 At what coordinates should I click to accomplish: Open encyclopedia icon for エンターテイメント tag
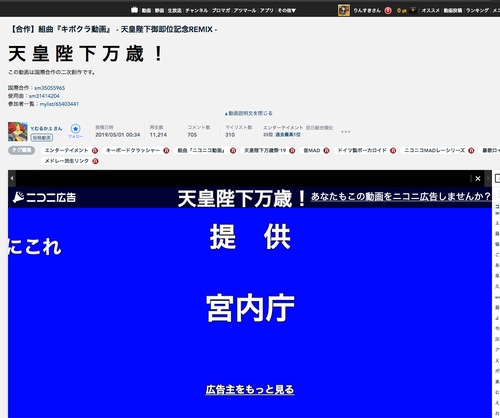[x=95, y=151]
